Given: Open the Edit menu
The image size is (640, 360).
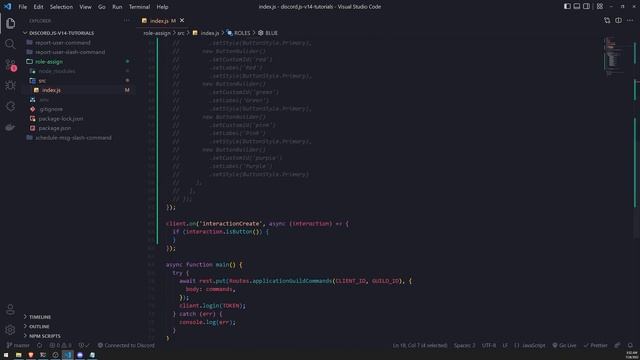Looking at the screenshot, I should 38,7.
